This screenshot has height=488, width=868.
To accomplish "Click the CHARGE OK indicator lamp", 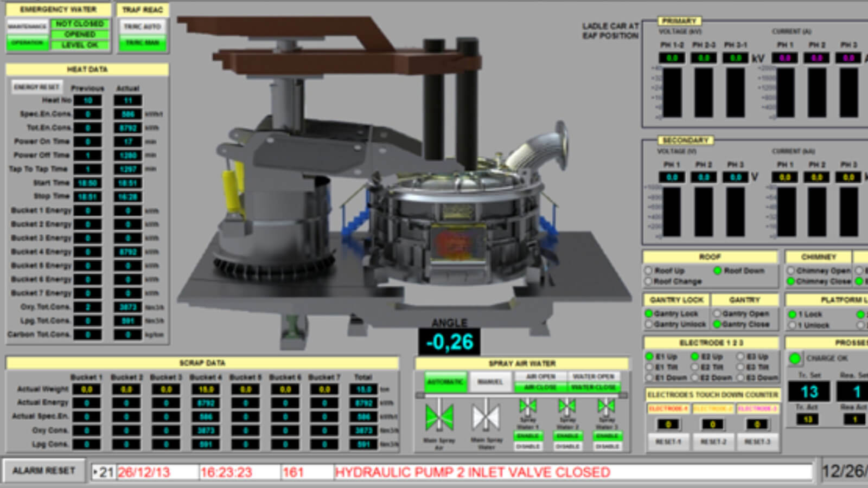I will pos(794,358).
